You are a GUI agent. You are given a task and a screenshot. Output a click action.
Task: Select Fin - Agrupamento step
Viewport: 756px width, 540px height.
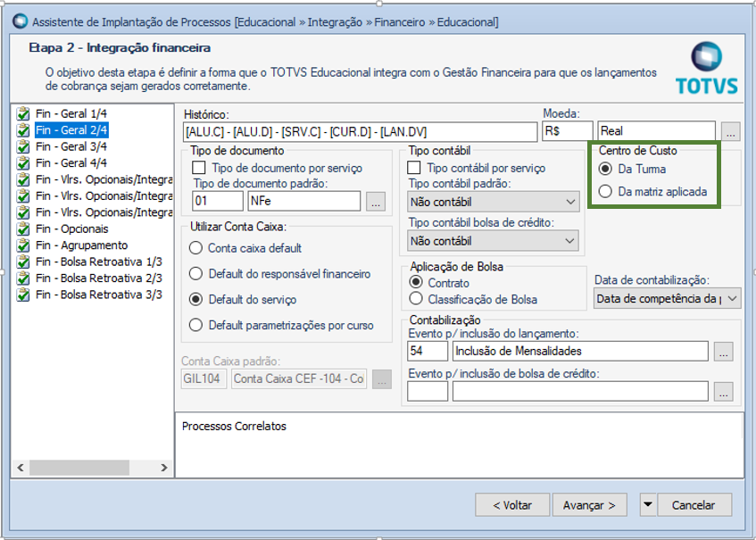click(x=81, y=245)
